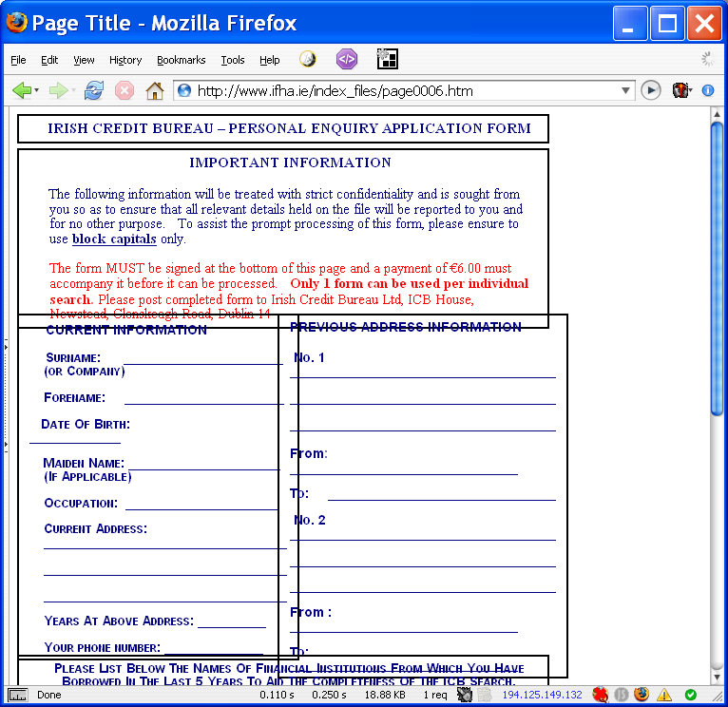Click the dark red face toolbar icon

680,90
